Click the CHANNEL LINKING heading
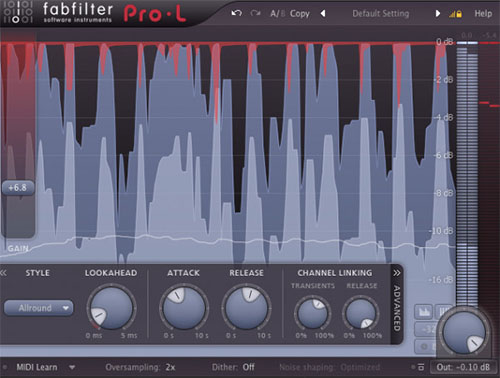Image resolution: width=500 pixels, height=378 pixels. coord(335,273)
